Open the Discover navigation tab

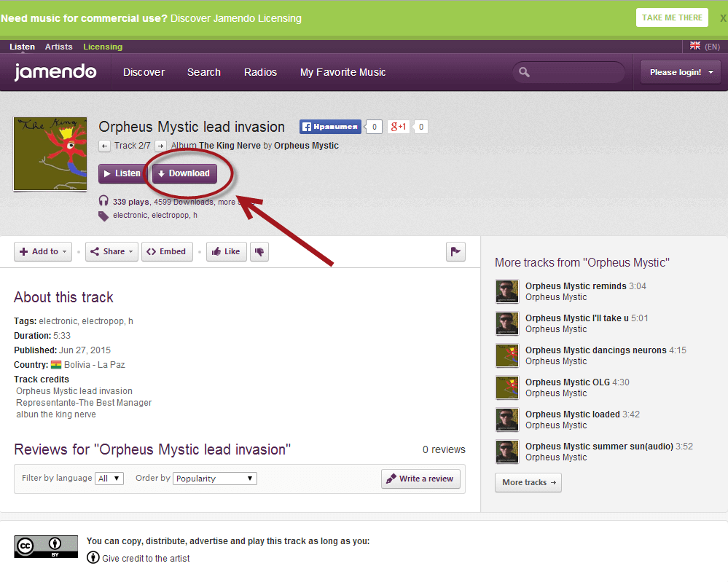click(x=144, y=72)
